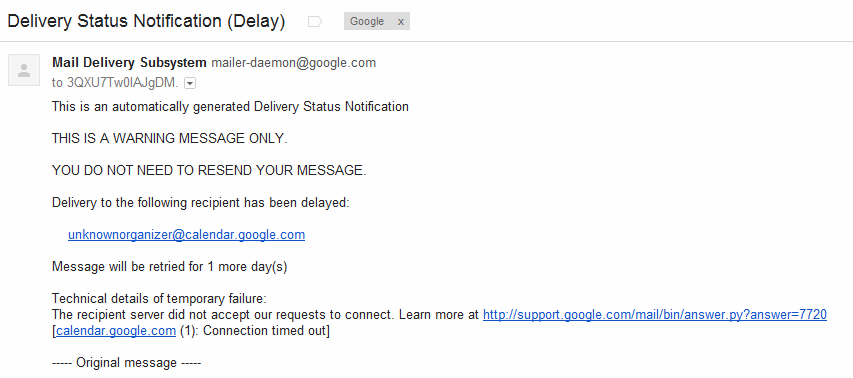Image resolution: width=853 pixels, height=378 pixels.
Task: Click the Delivery Status Notification (Delay) subject
Action: pyautogui.click(x=146, y=21)
